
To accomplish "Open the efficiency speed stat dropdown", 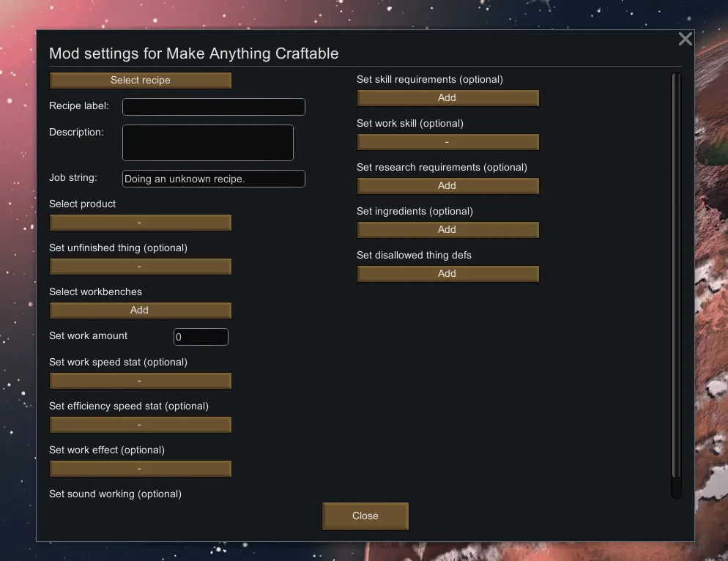I will pyautogui.click(x=140, y=425).
